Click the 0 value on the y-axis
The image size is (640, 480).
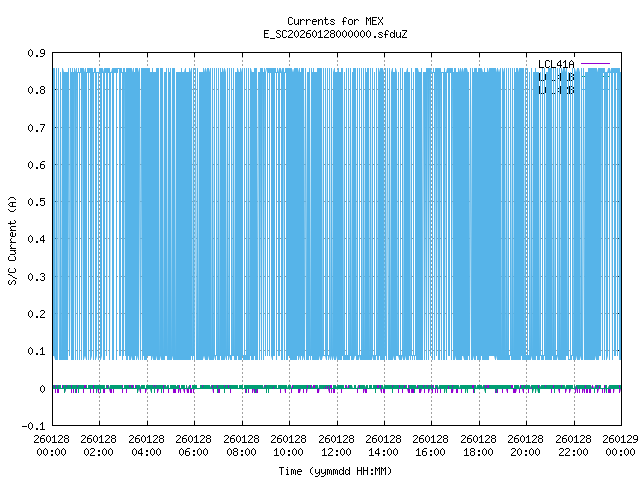pos(41,389)
